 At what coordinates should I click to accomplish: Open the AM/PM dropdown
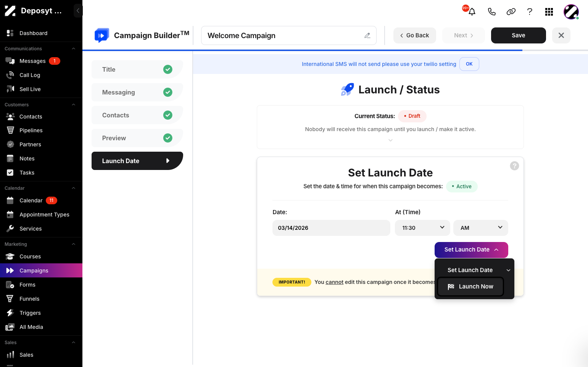tap(481, 228)
